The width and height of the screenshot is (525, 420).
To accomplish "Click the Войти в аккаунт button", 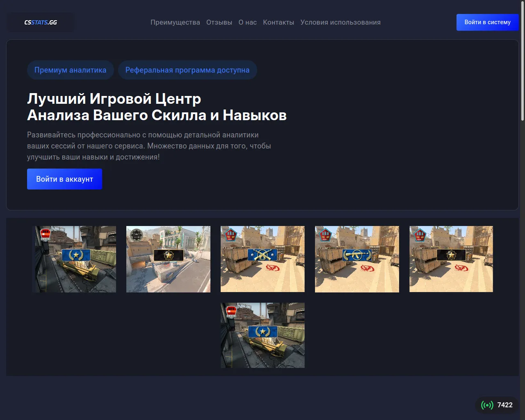I will click(64, 179).
